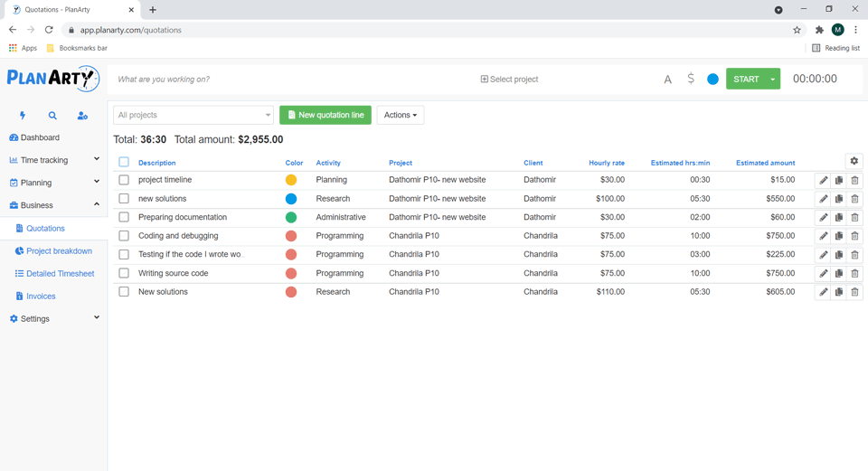
Task: Edit the 'Coding and debugging' row
Action: pyautogui.click(x=823, y=236)
